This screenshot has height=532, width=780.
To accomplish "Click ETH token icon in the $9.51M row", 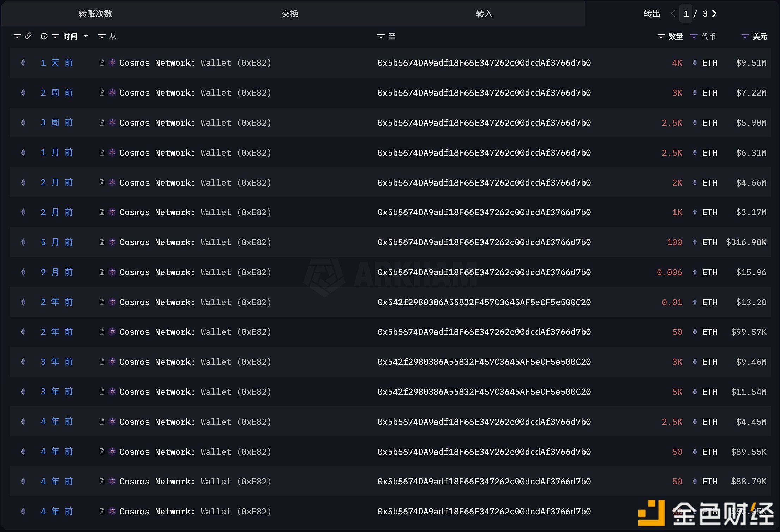I will coord(695,63).
